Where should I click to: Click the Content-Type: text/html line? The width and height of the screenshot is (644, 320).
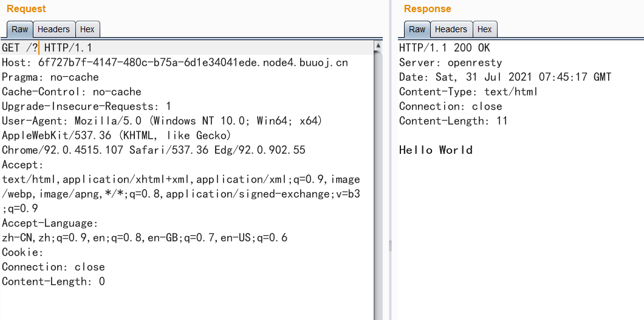pos(468,91)
